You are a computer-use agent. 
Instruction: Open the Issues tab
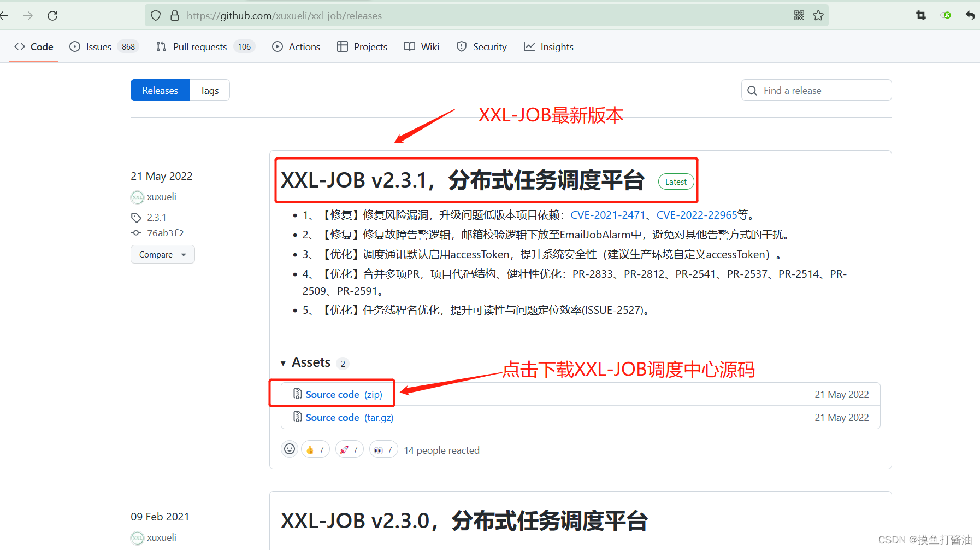click(104, 47)
